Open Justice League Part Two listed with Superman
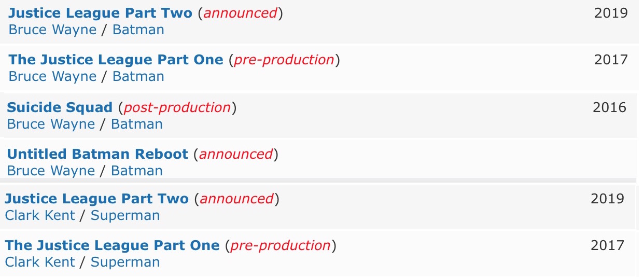 click(x=96, y=199)
